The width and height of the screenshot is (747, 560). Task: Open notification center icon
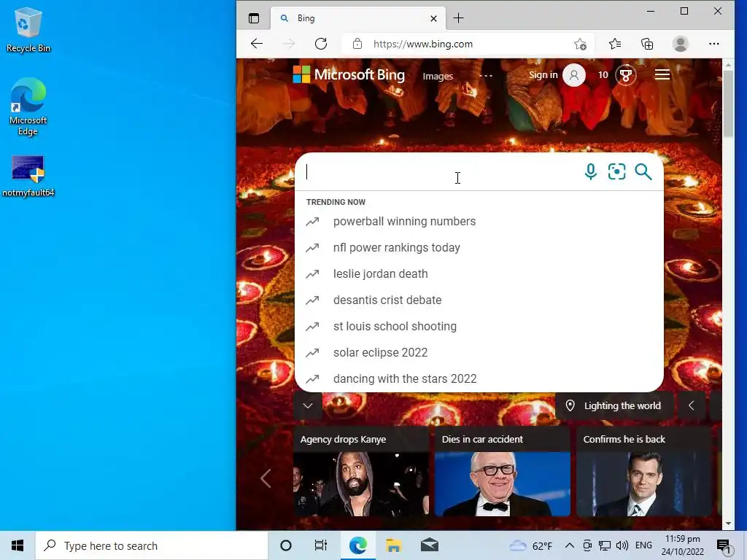[724, 545]
